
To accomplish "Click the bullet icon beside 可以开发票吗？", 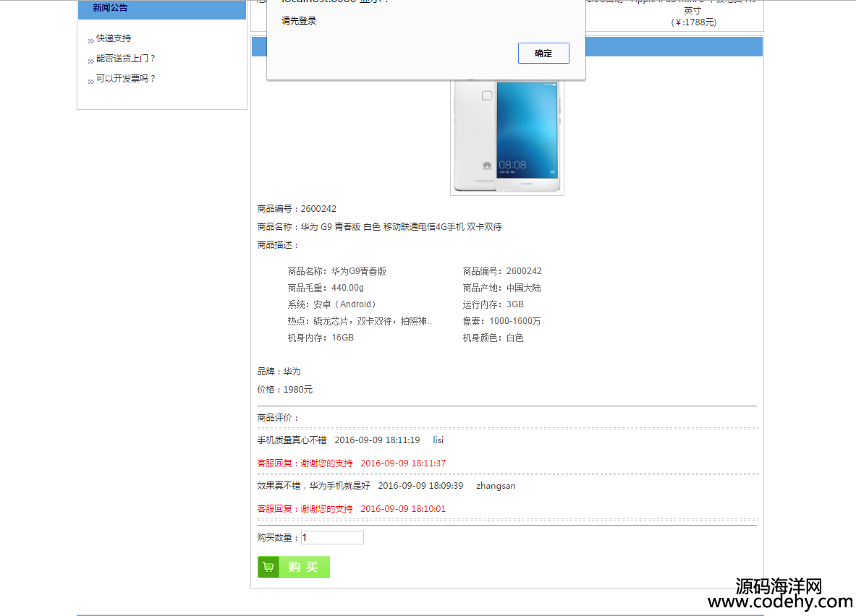I will click(90, 81).
